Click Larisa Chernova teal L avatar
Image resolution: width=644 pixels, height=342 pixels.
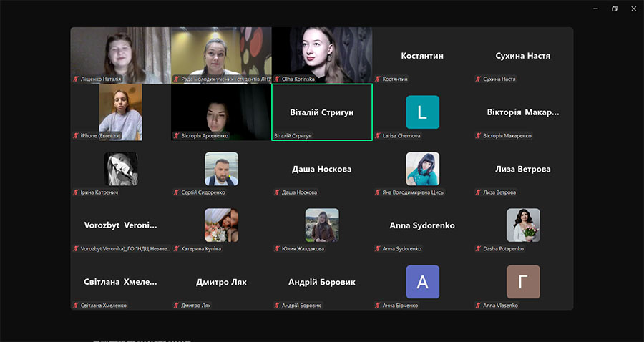point(423,112)
